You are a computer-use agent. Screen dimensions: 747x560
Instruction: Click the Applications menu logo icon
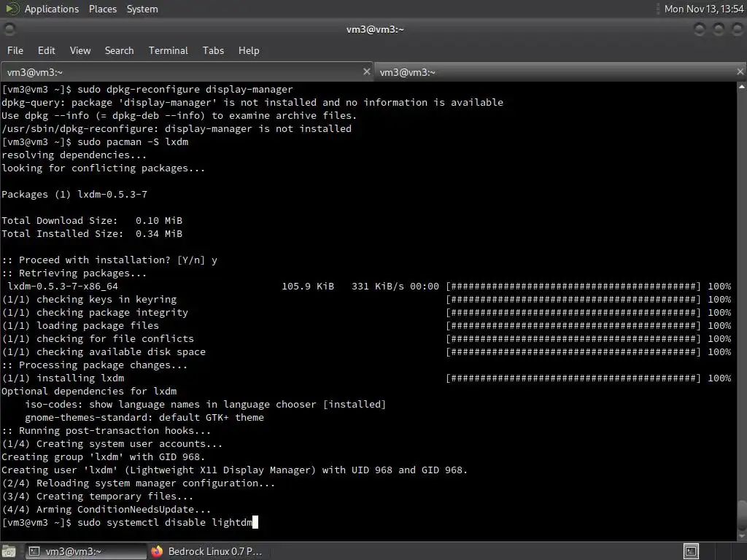pyautogui.click(x=12, y=9)
